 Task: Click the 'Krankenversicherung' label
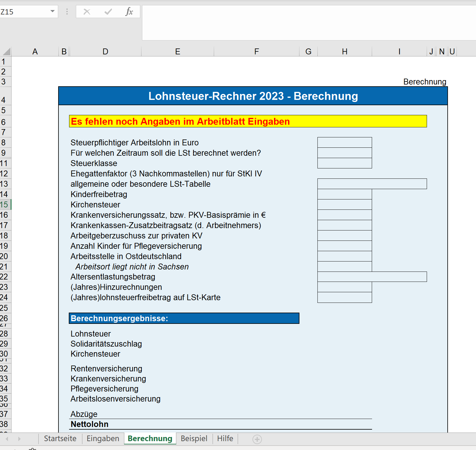click(x=108, y=378)
